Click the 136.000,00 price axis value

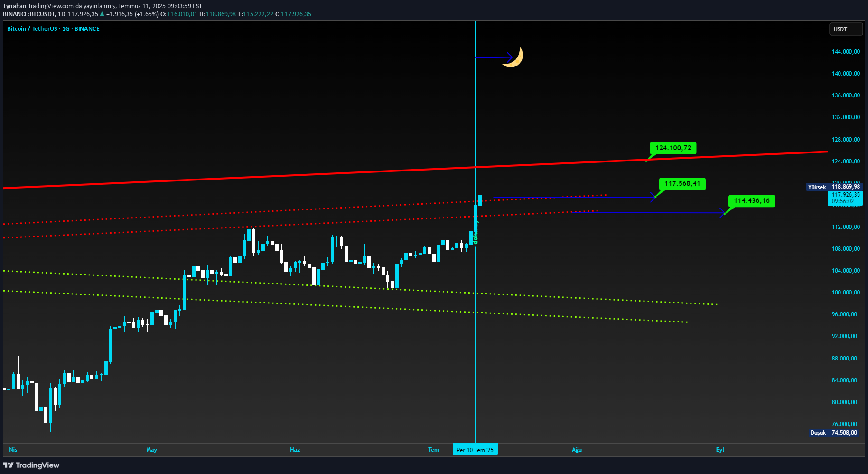point(846,95)
